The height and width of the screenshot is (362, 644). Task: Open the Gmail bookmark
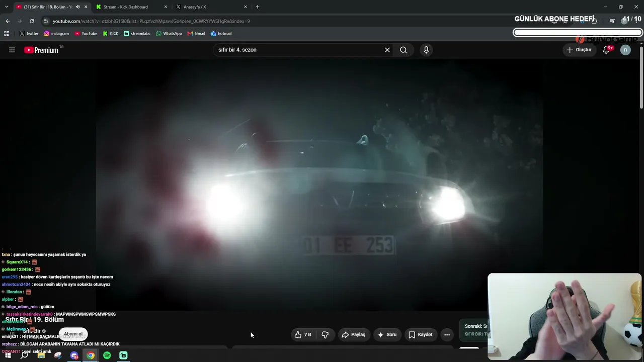click(196, 34)
